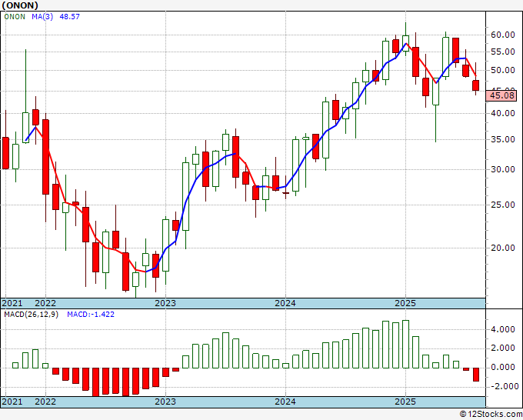Screen dimensions: 523x420
Task: Click 2024 on the price chart time axis
Action: click(285, 303)
